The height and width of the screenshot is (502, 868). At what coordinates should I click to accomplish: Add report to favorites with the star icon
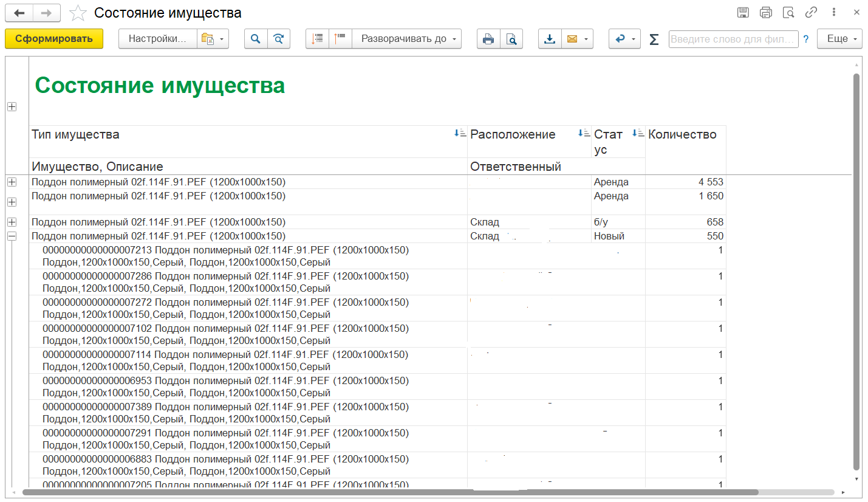tap(78, 13)
